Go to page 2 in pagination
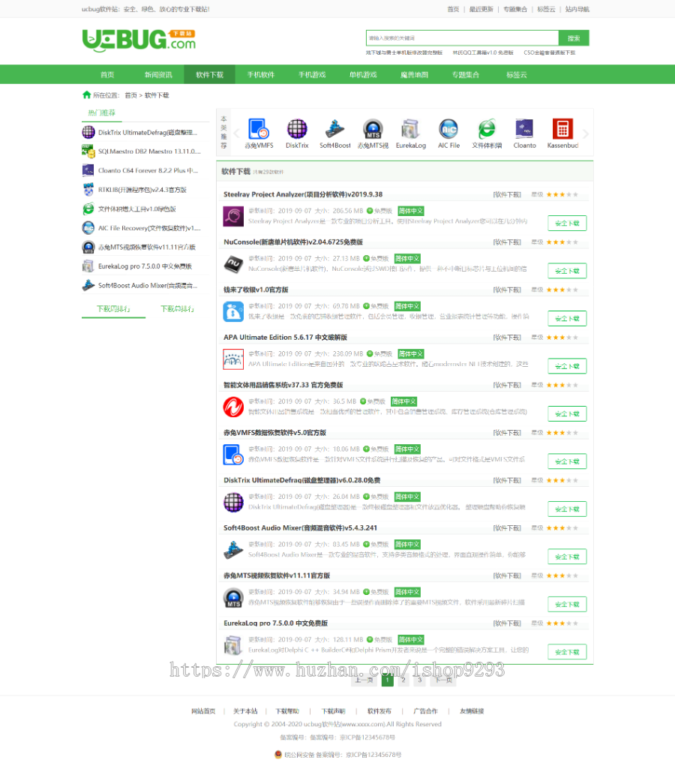The image size is (675, 784). pyautogui.click(x=403, y=680)
